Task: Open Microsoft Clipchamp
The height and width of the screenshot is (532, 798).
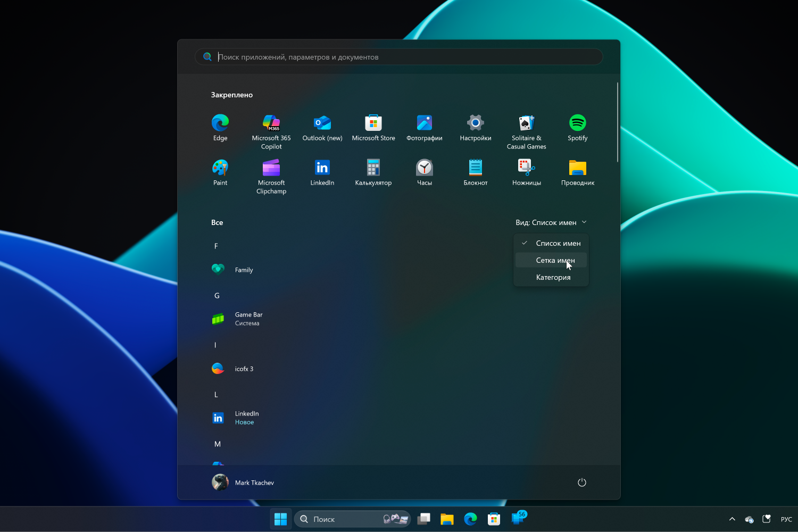Action: (x=271, y=177)
